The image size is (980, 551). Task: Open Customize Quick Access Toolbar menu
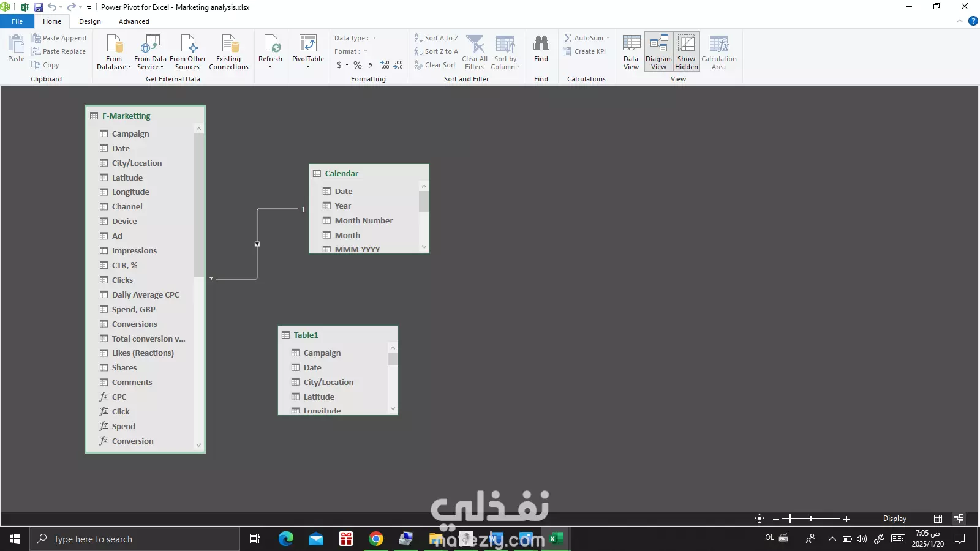coord(89,7)
